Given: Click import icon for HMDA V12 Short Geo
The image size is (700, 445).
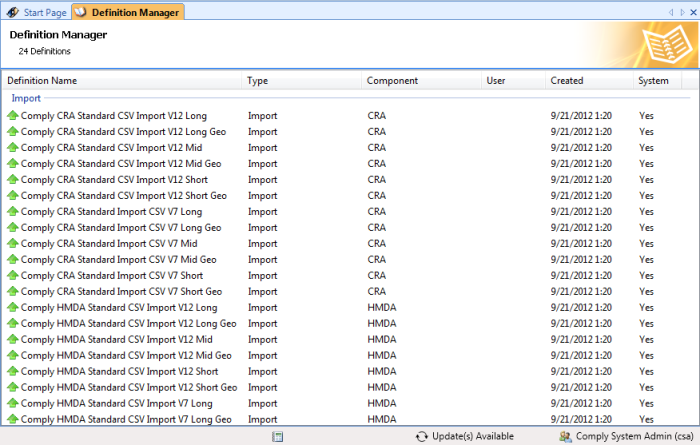Looking at the screenshot, I should click(13, 387).
